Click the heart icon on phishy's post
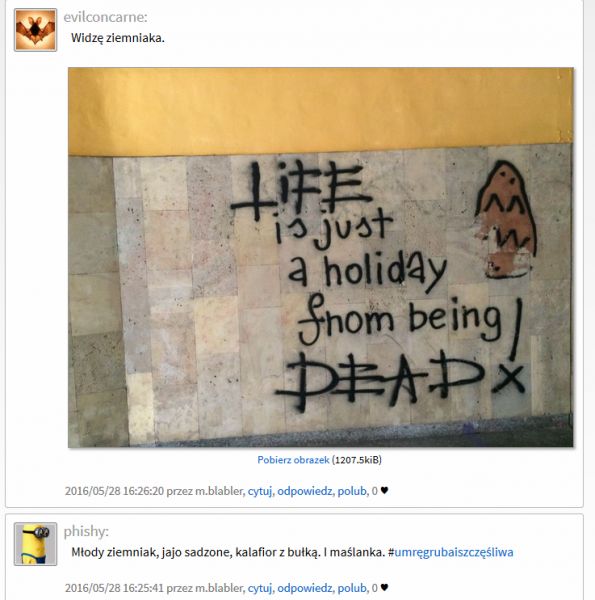The width and height of the screenshot is (595, 600). (x=385, y=587)
